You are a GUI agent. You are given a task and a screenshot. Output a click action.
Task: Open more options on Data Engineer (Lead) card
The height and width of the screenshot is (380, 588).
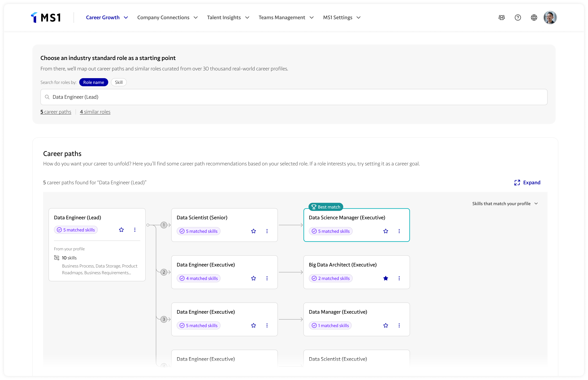[x=135, y=230]
